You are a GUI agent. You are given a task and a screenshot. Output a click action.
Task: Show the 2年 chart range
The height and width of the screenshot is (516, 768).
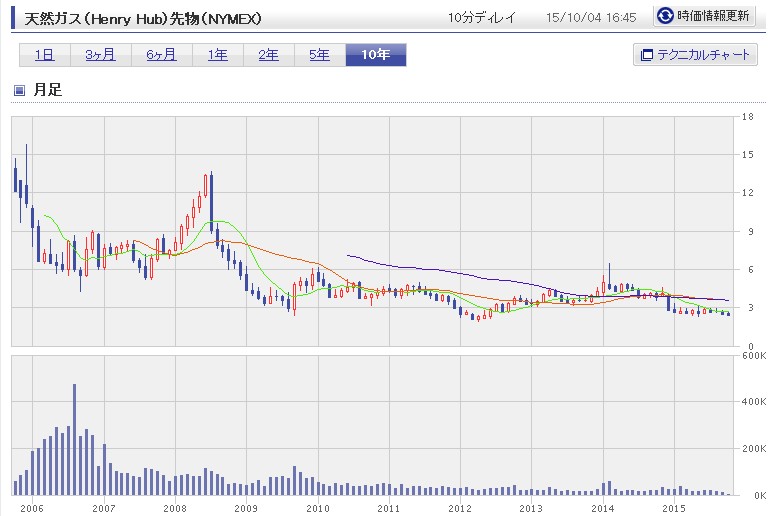click(268, 55)
